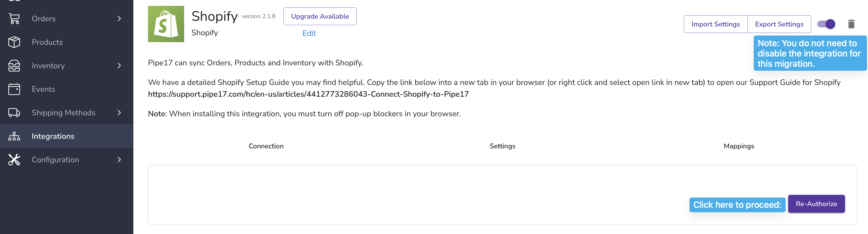The height and width of the screenshot is (234, 868).
Task: Click the Orders shopping cart icon
Action: (x=14, y=19)
